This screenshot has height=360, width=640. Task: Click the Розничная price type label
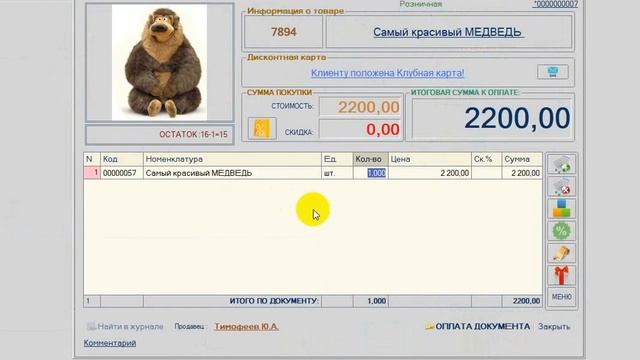[420, 4]
